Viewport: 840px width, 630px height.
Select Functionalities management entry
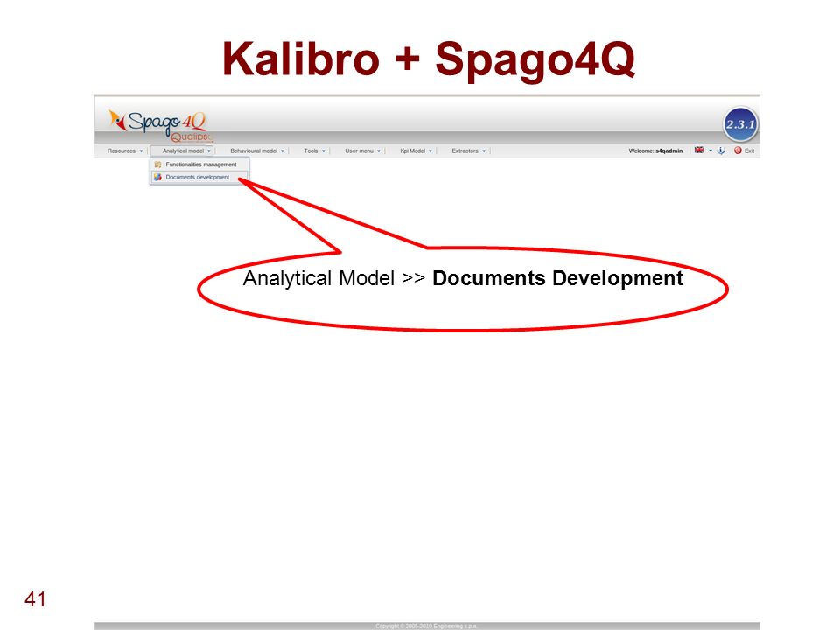199,164
